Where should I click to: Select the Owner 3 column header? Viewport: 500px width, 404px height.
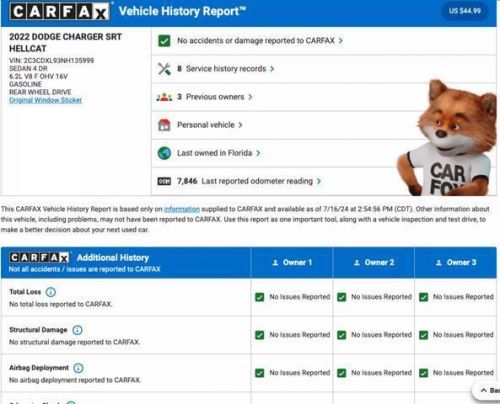[x=456, y=263]
